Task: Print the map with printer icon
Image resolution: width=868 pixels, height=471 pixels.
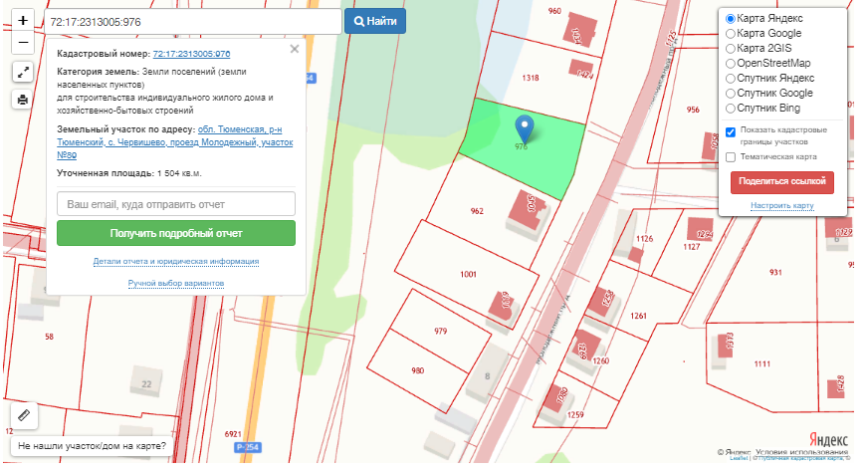Action: pyautogui.click(x=23, y=100)
